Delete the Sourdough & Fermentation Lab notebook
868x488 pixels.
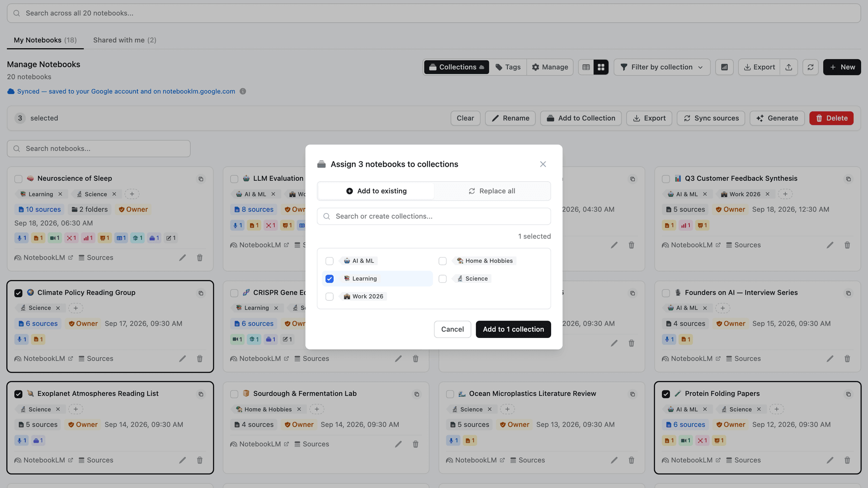point(415,444)
